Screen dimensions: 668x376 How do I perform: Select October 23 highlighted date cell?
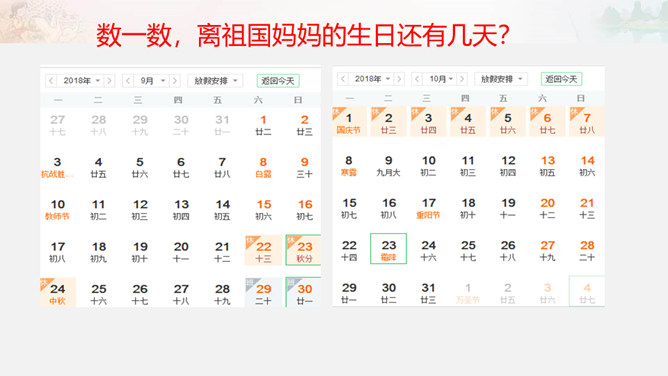click(389, 249)
